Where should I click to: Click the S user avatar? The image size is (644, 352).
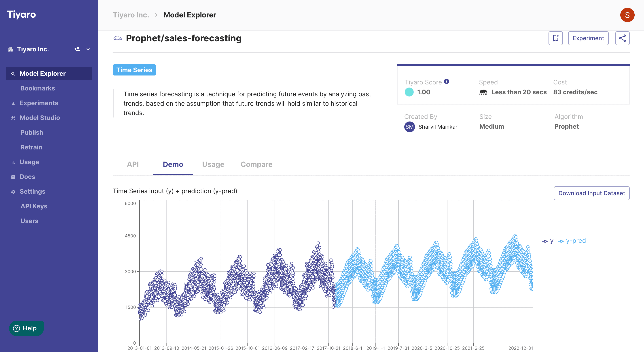coord(627,15)
